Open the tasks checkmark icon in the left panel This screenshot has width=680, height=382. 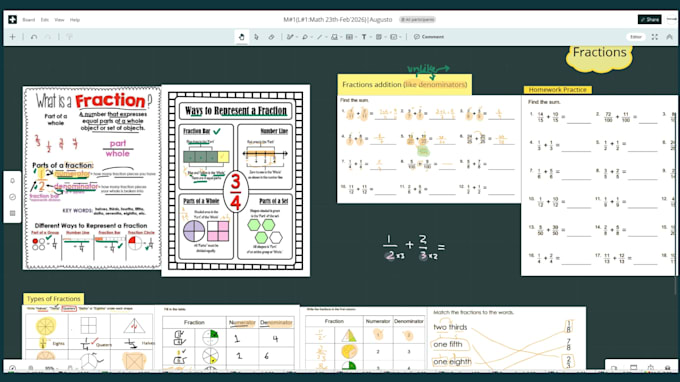point(13,197)
